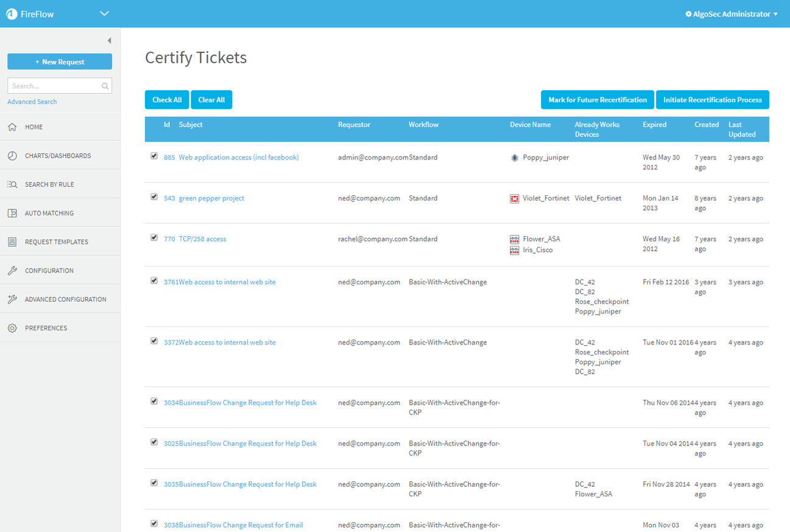Deselect the TCP/258 access ticket checkbox
Viewport: 790px width, 532px height.
(154, 238)
